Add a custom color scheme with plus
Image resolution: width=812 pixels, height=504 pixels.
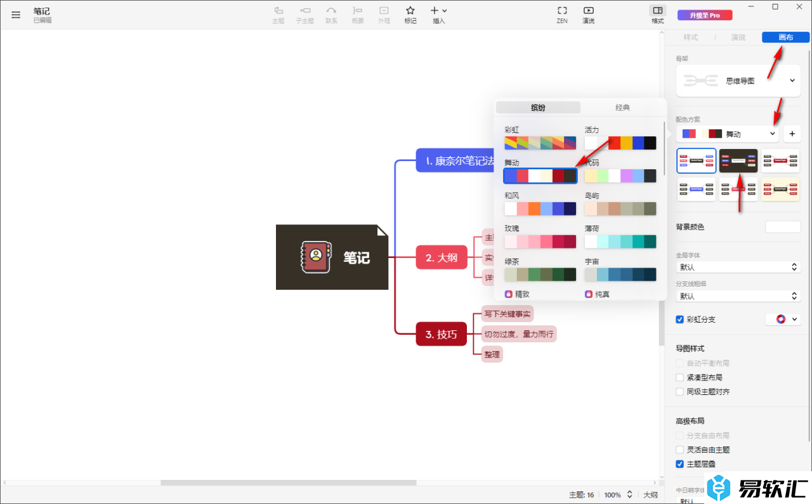[792, 134]
